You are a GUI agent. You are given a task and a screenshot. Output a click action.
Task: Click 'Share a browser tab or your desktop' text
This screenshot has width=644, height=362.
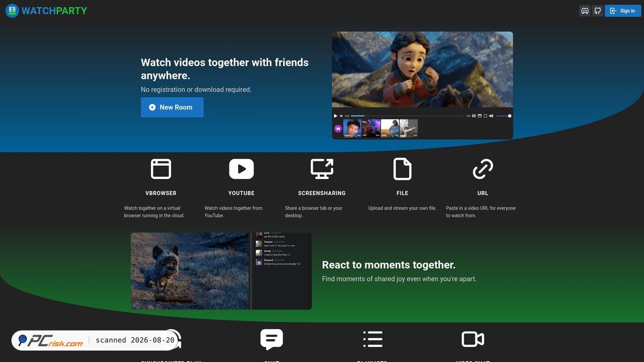pos(314,212)
